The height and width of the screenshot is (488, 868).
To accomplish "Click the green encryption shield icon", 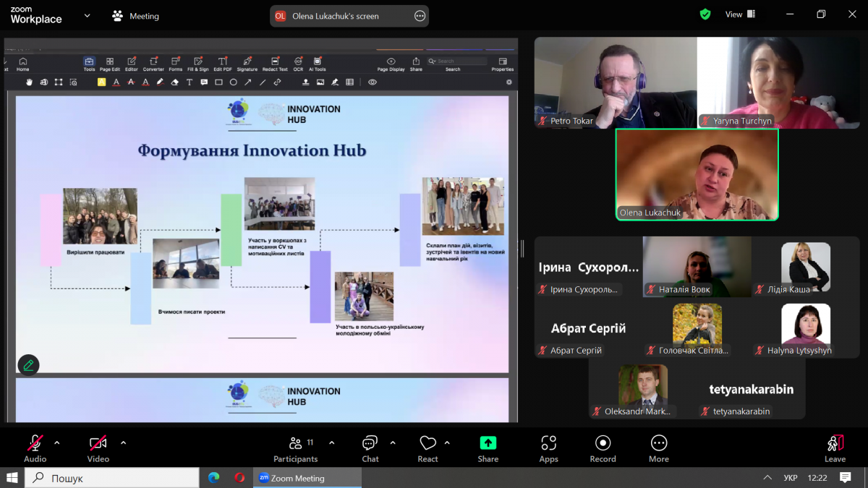I will (x=705, y=14).
